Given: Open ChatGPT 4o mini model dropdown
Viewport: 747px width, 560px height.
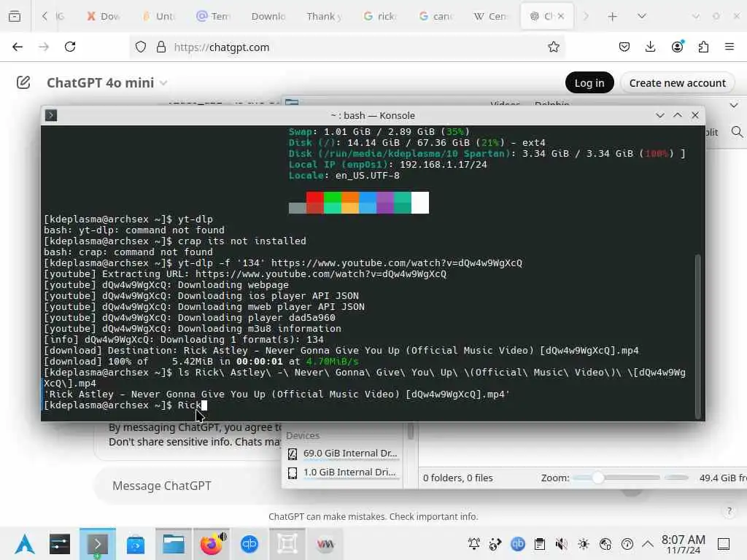Looking at the screenshot, I should click(x=107, y=83).
